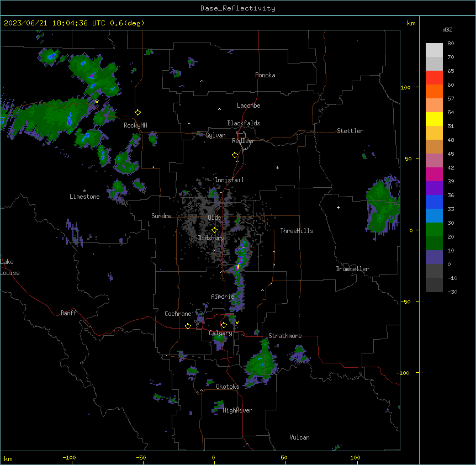Viewport: 476px width, 465px height.
Task: Click the Cochrane town label
Action: (178, 314)
